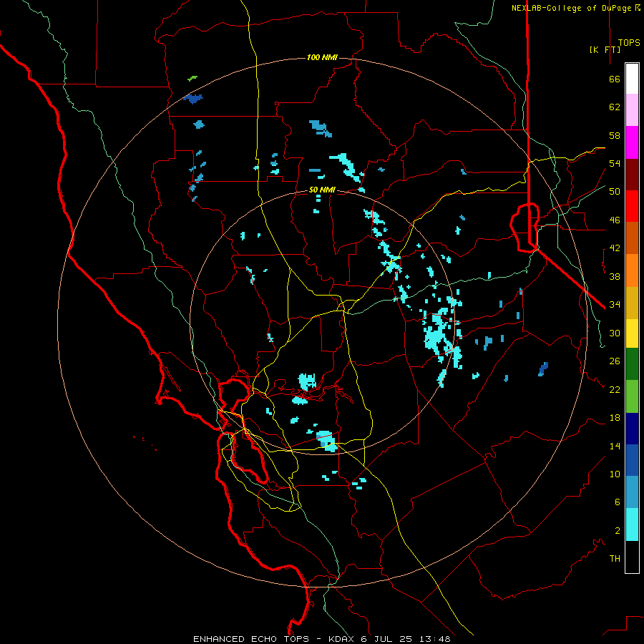Click the medium blue legend swatch
The height and width of the screenshot is (644, 644).
coord(632,460)
